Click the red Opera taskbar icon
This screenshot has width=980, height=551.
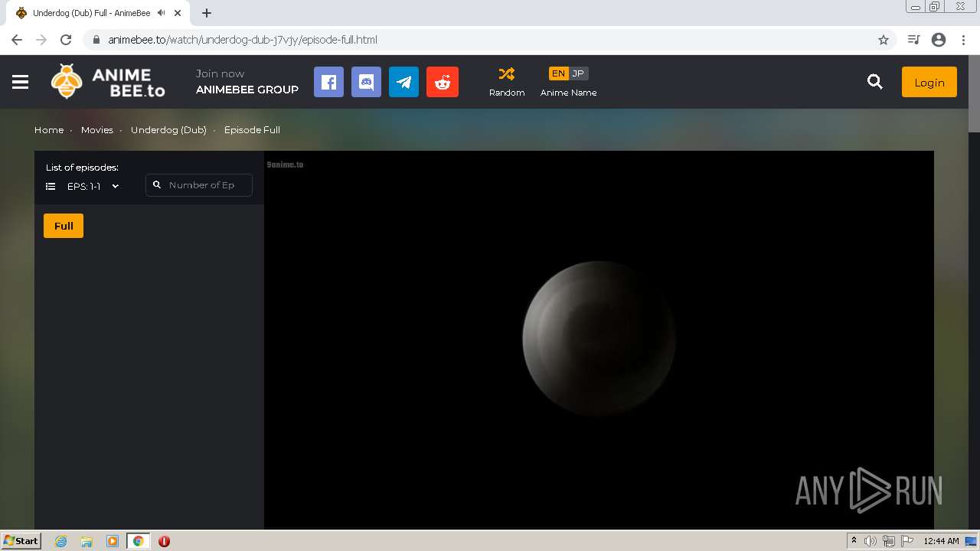164,541
